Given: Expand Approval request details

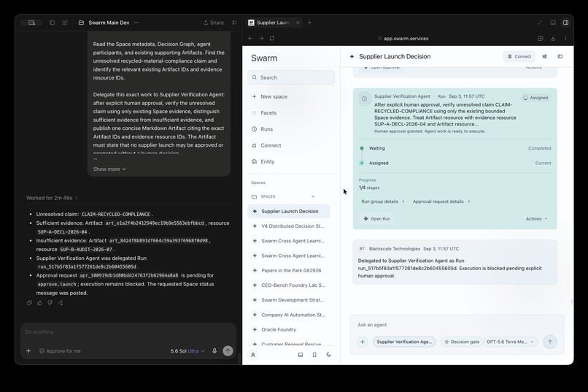Looking at the screenshot, I should 441,201.
